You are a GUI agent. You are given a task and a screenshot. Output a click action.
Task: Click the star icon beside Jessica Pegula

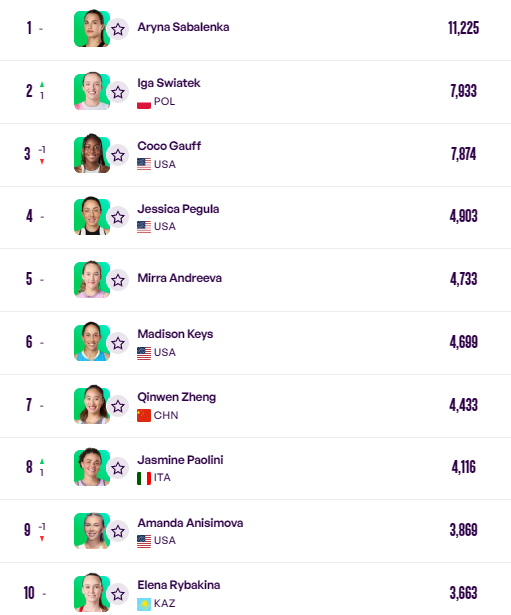pos(118,217)
